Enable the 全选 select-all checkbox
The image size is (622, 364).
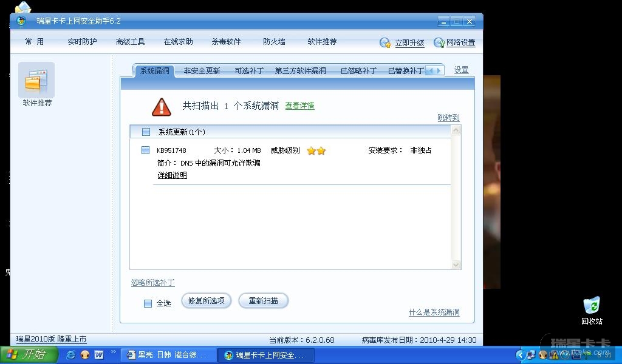(148, 303)
